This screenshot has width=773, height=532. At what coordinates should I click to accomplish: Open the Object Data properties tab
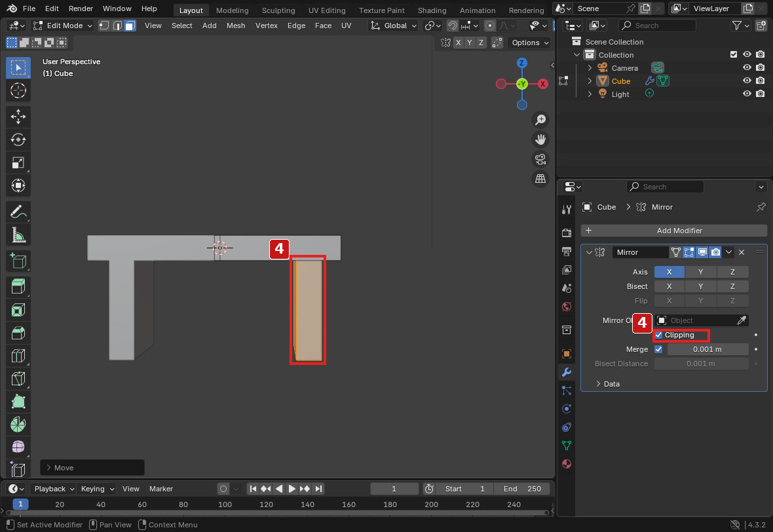click(x=567, y=446)
